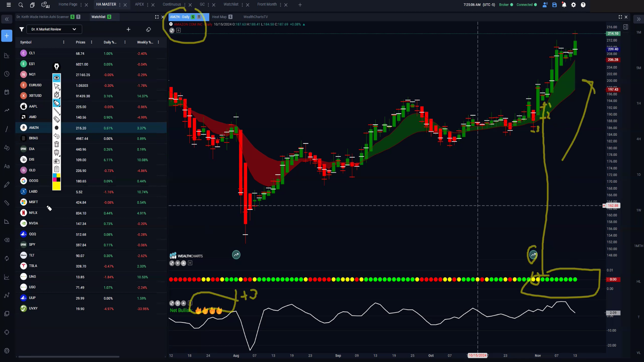The image size is (644, 362).
Task: Click the Broker status indicator
Action: pyautogui.click(x=506, y=5)
